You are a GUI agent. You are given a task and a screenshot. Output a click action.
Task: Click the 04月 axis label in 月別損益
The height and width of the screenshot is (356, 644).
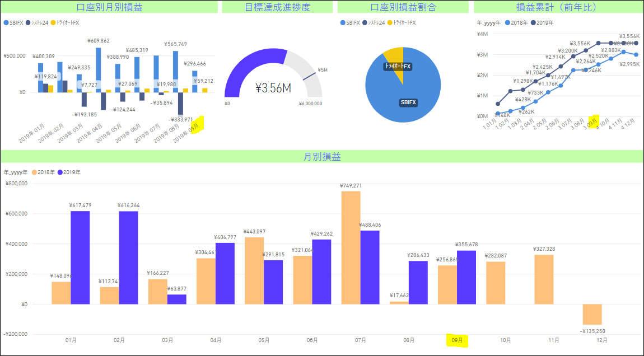pos(216,340)
